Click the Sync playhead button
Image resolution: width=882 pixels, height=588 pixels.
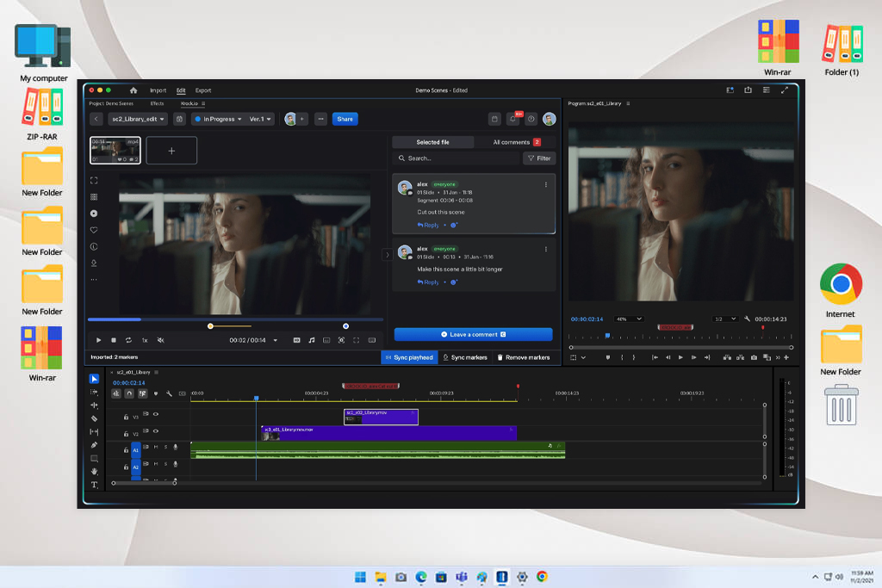pyautogui.click(x=409, y=357)
